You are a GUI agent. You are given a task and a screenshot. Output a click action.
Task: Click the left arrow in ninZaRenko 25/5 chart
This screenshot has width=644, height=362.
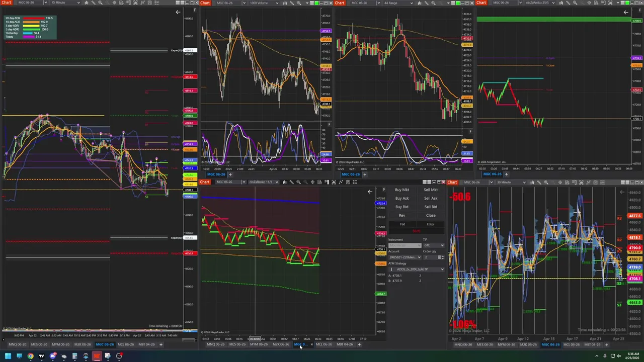pos(626,12)
